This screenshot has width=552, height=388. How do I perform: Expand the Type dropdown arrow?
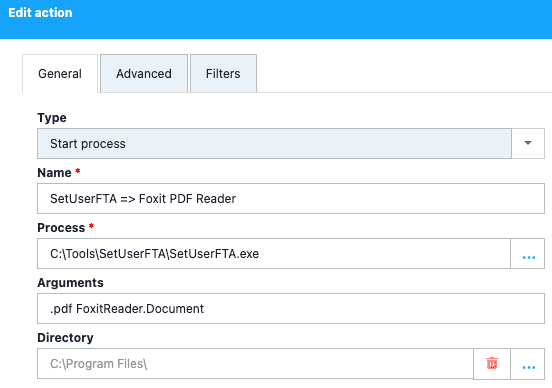point(528,143)
